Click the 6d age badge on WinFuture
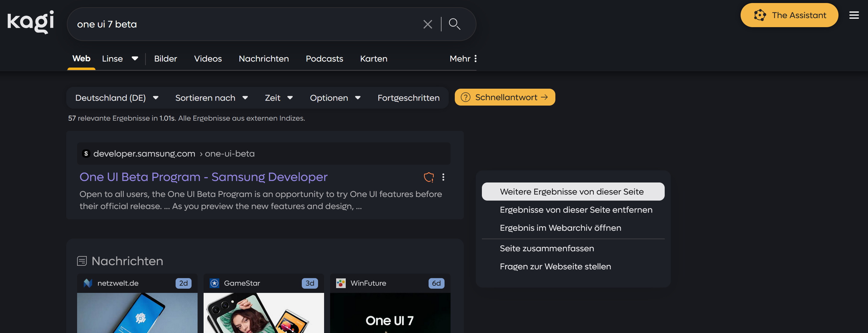Screen dimensions: 868x333 [x=436, y=283]
